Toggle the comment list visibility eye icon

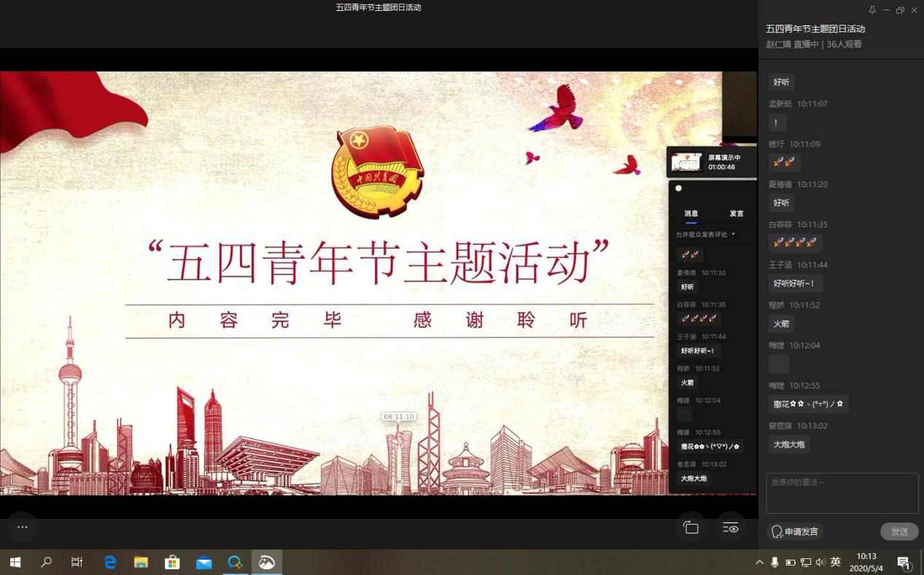point(730,528)
